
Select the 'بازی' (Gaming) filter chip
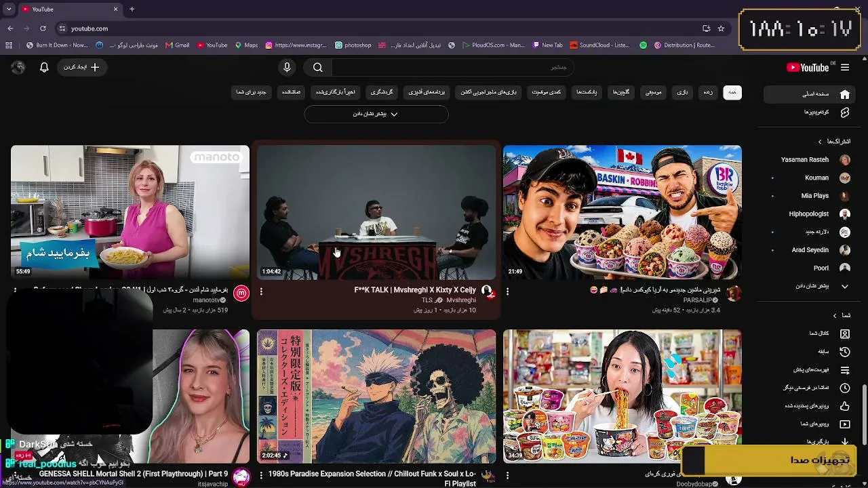(682, 91)
